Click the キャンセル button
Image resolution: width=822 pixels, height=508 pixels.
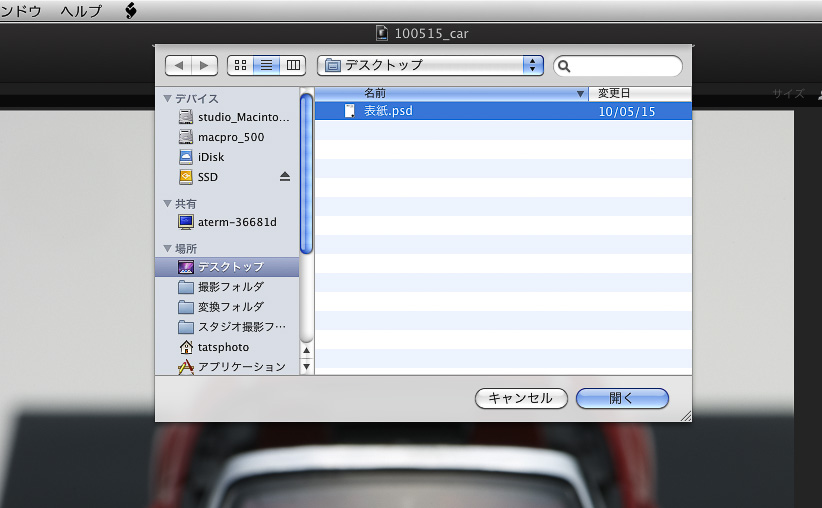pos(520,398)
